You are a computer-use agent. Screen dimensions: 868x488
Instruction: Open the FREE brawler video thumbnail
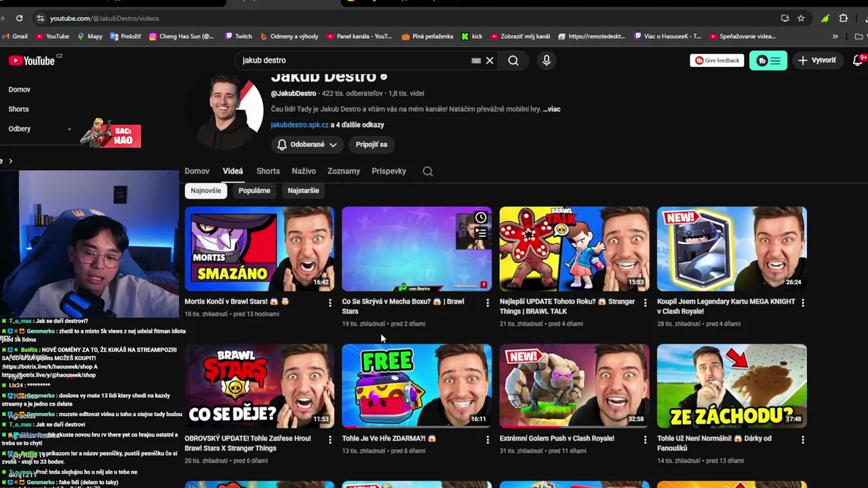coord(417,386)
